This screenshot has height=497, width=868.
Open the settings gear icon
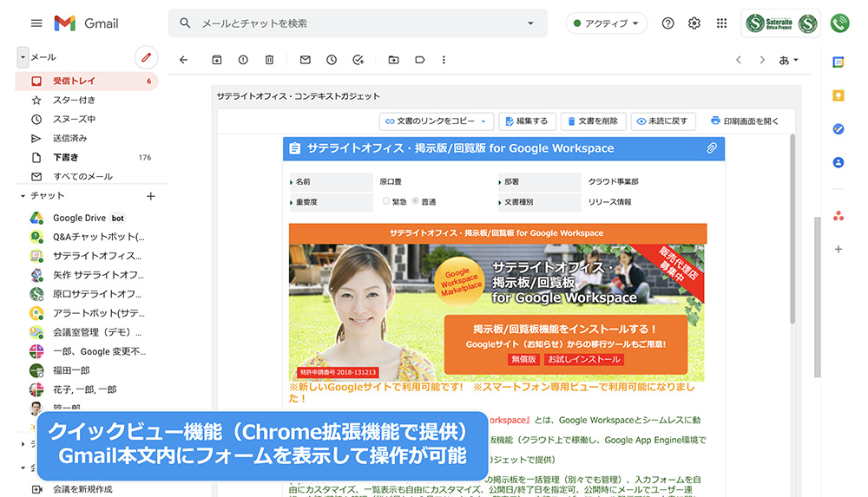(694, 23)
